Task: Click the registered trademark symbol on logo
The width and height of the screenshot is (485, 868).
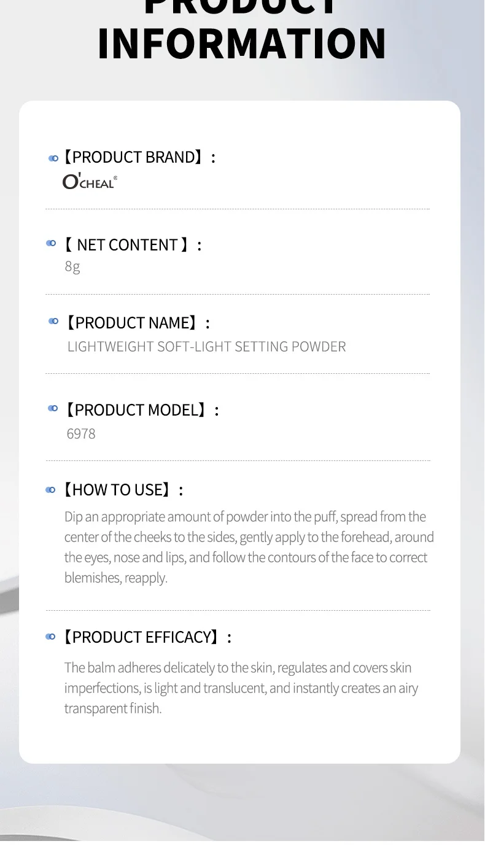Action: [115, 177]
